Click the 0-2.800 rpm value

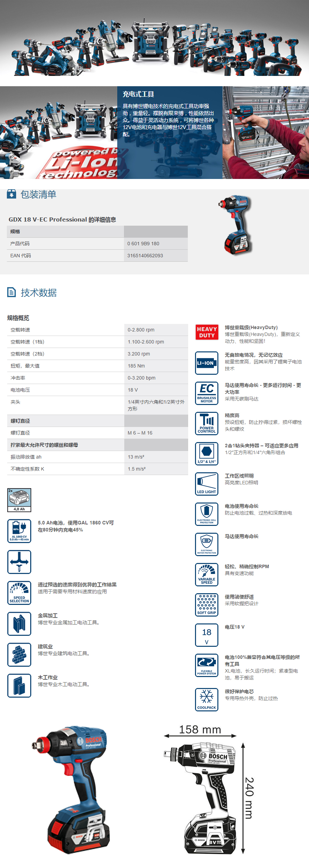pos(141,330)
